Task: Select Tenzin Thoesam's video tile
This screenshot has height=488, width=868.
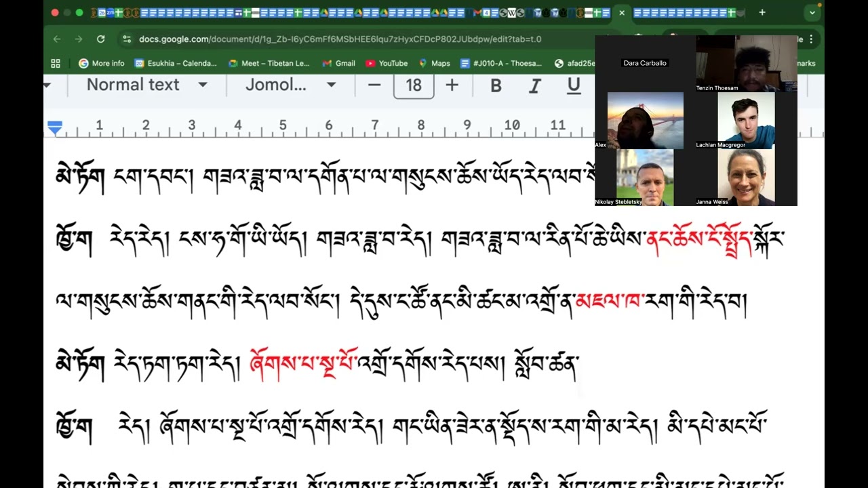Action: (x=747, y=63)
